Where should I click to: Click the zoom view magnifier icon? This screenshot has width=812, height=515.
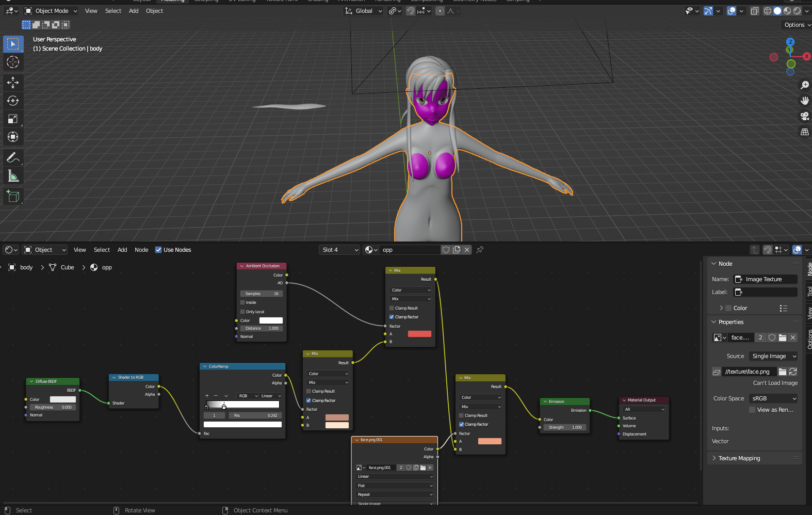click(x=804, y=85)
